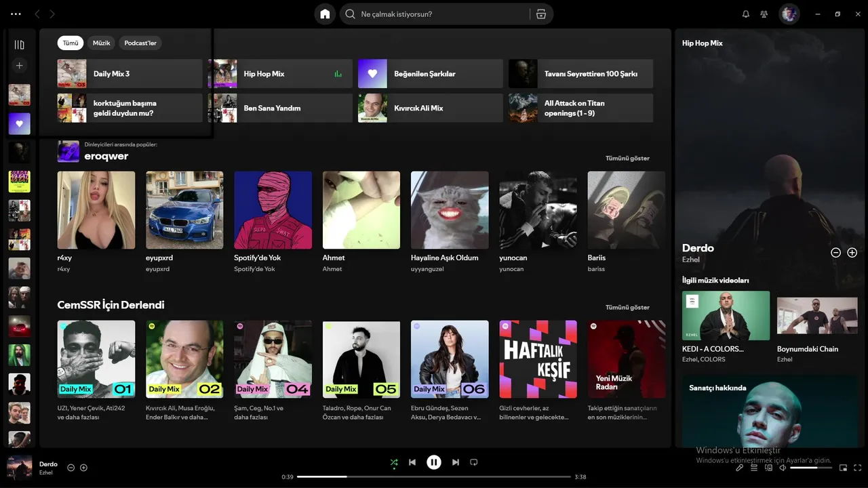Open the Kıvırcık Ali Mix shortcut
This screenshot has height=488, width=868.
pos(431,108)
